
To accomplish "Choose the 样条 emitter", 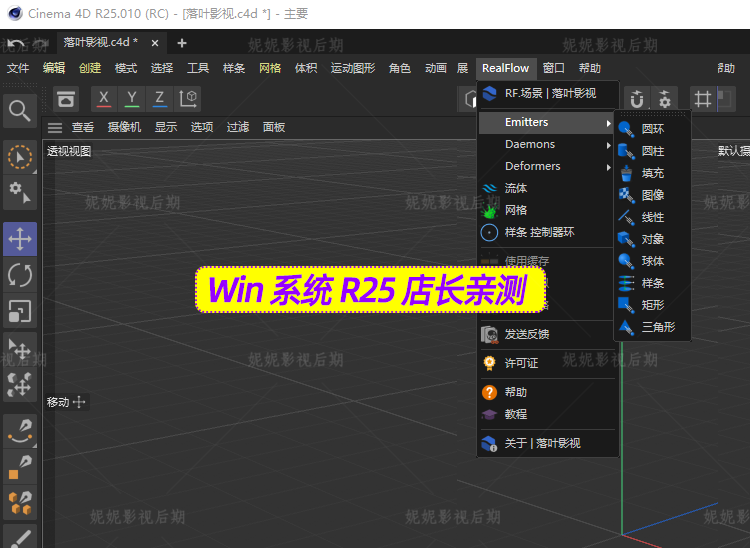I will pos(652,283).
